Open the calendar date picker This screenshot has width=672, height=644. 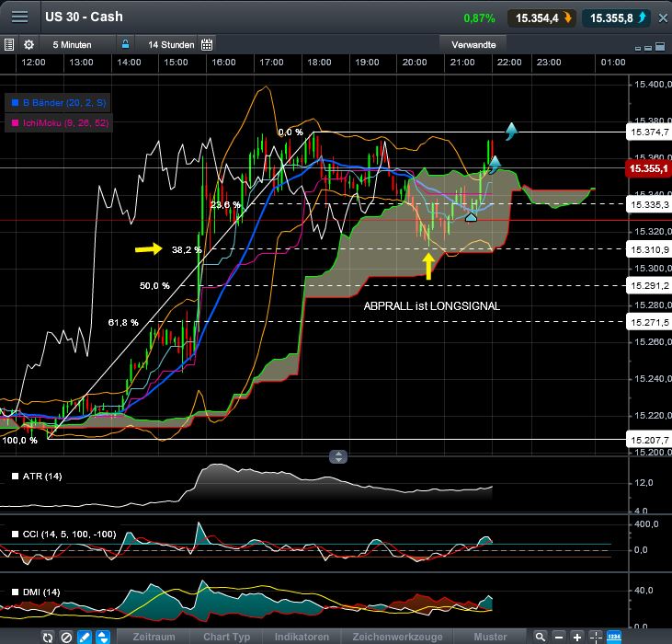click(x=207, y=44)
